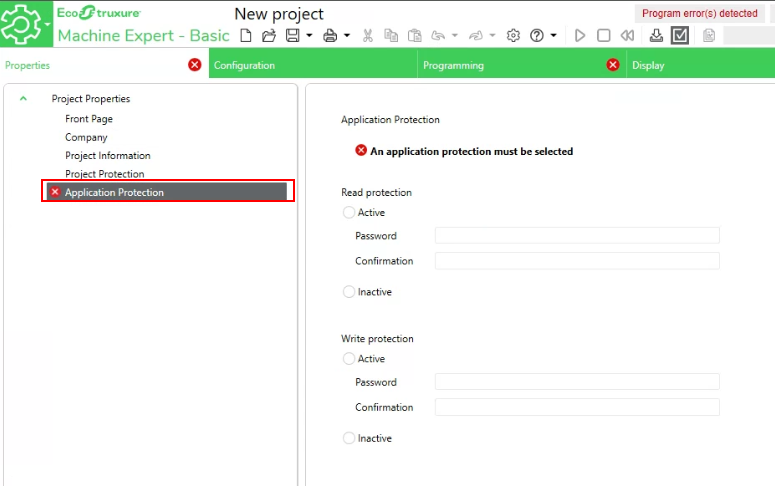
Task: Initialize controller with rewind icon
Action: [x=627, y=36]
